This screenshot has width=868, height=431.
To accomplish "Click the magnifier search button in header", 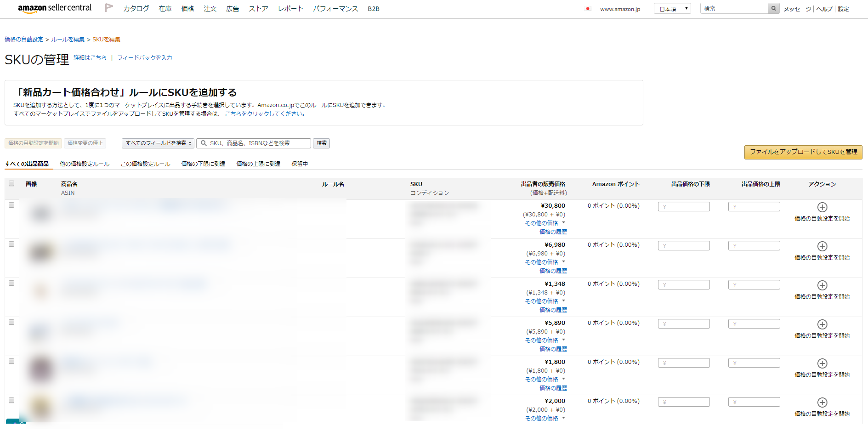I will (x=773, y=8).
